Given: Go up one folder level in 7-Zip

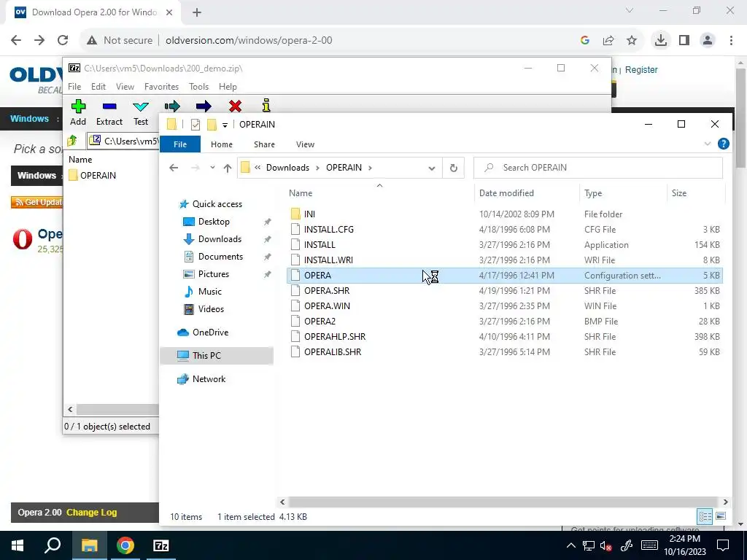Looking at the screenshot, I should [72, 141].
